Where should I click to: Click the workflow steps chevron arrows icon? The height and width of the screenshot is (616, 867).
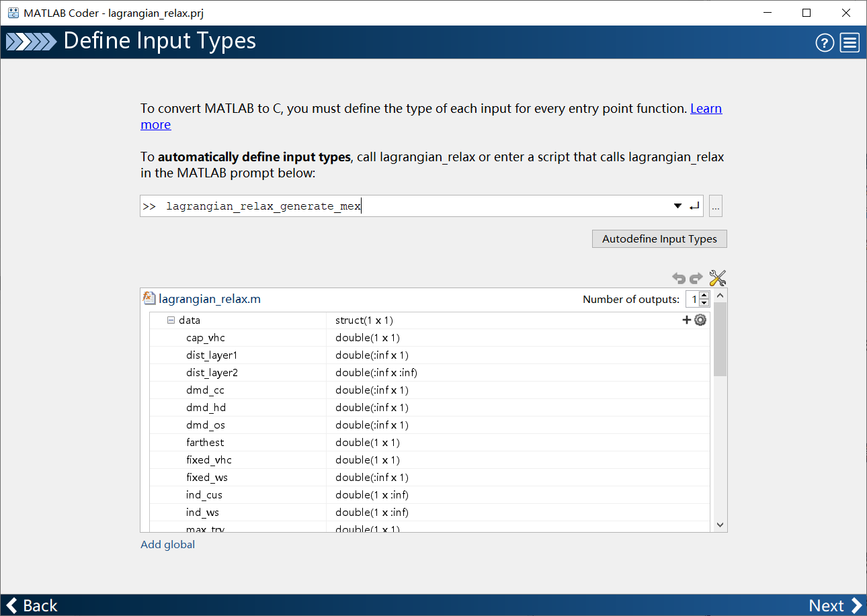point(31,42)
